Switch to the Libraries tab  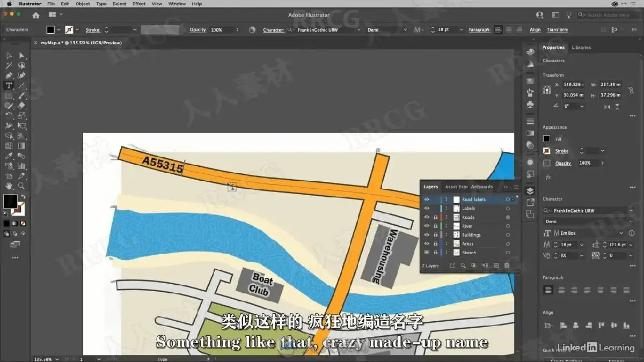point(581,48)
